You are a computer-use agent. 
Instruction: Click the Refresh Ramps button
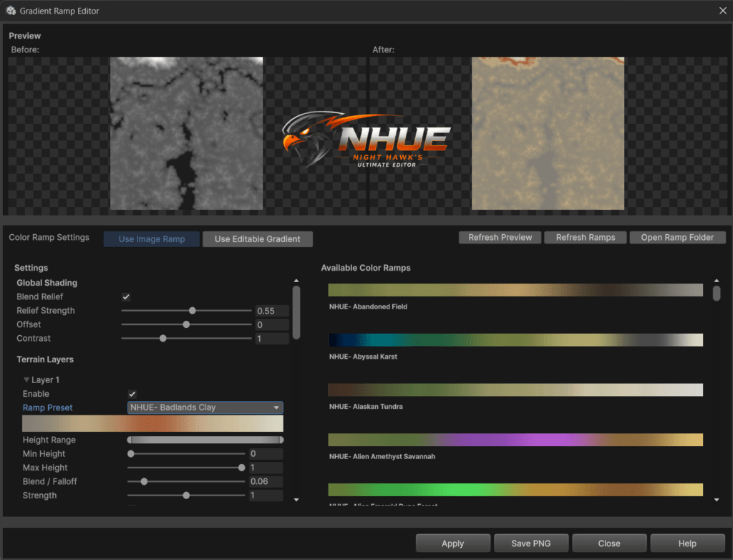click(x=586, y=238)
